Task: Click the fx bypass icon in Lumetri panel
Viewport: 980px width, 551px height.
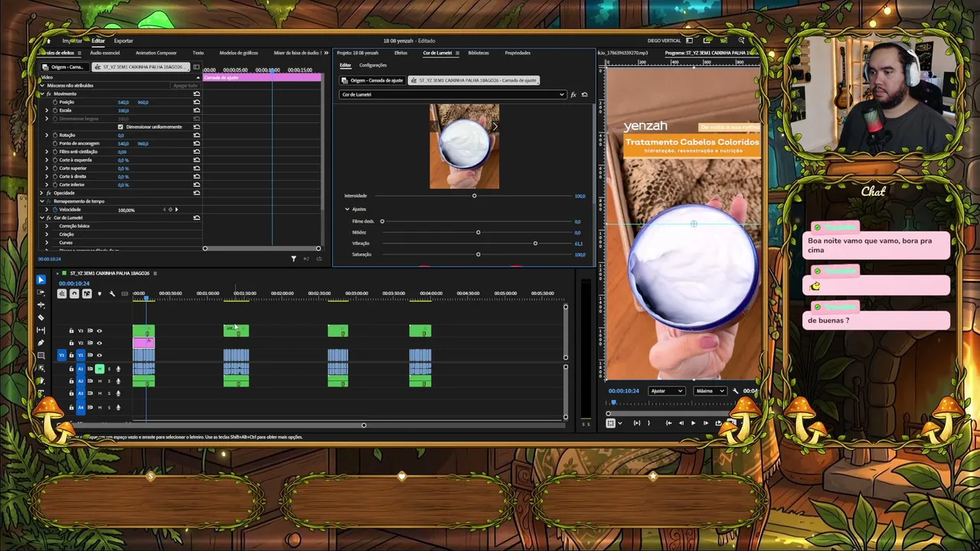Action: point(573,95)
